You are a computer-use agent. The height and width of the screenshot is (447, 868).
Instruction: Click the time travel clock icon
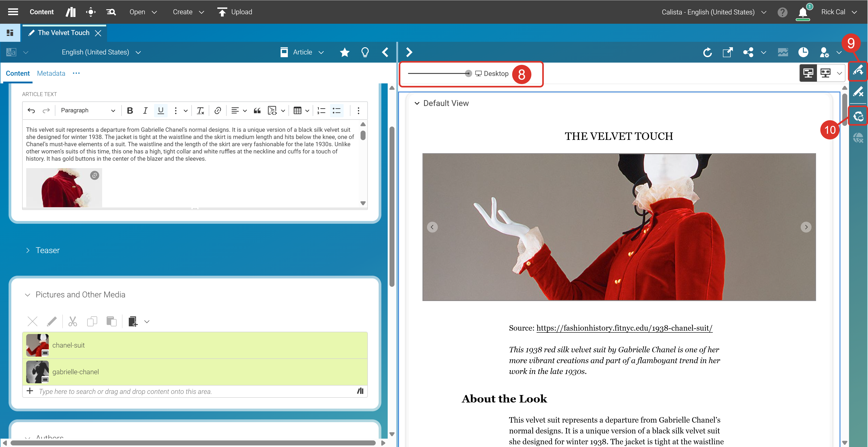[x=803, y=52]
